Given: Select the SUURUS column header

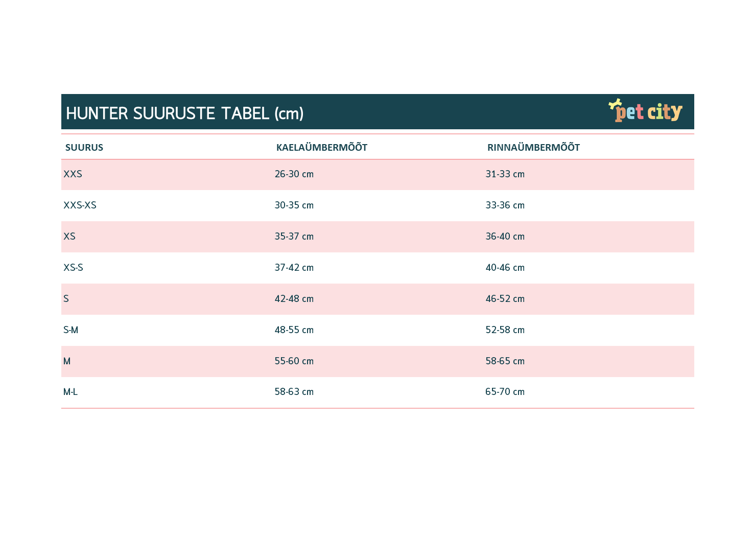Looking at the screenshot, I should (x=84, y=148).
